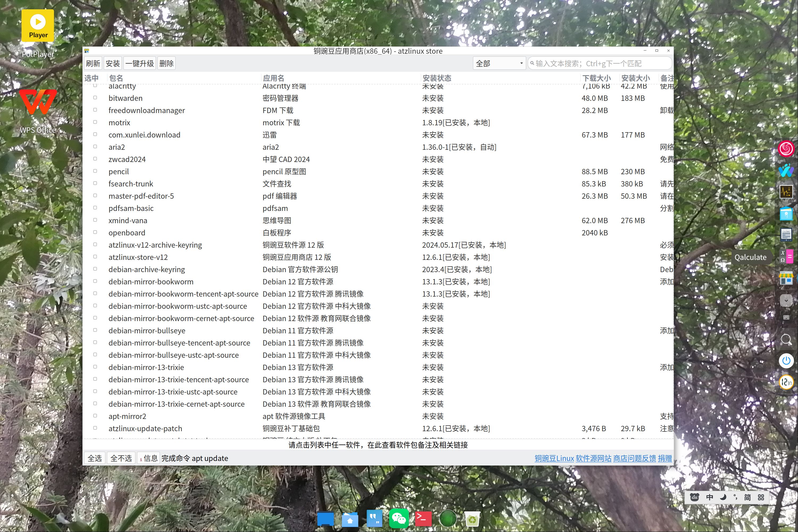Open the store shop icon in the right panel

click(x=786, y=278)
